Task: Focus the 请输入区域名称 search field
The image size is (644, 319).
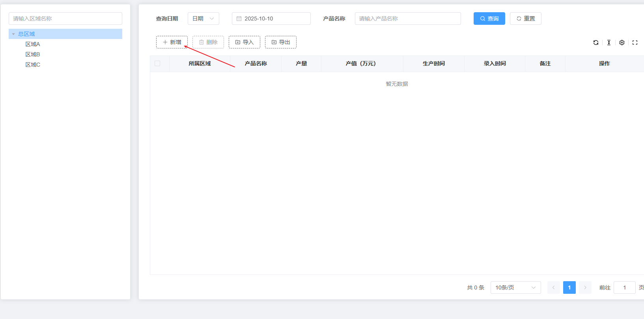Action: pos(65,19)
